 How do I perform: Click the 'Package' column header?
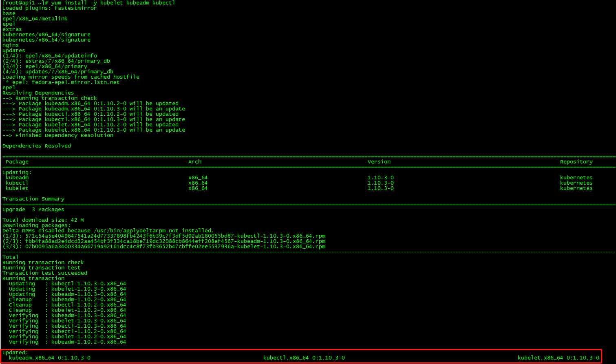point(17,162)
